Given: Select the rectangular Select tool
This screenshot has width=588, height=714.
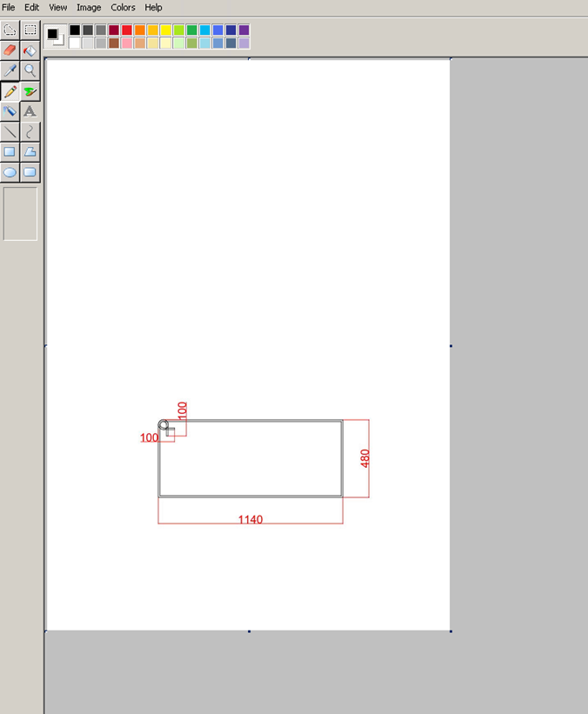Looking at the screenshot, I should coord(30,30).
